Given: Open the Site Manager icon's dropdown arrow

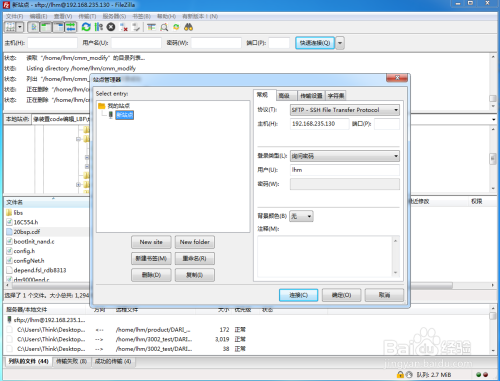Looking at the screenshot, I should click(20, 27).
